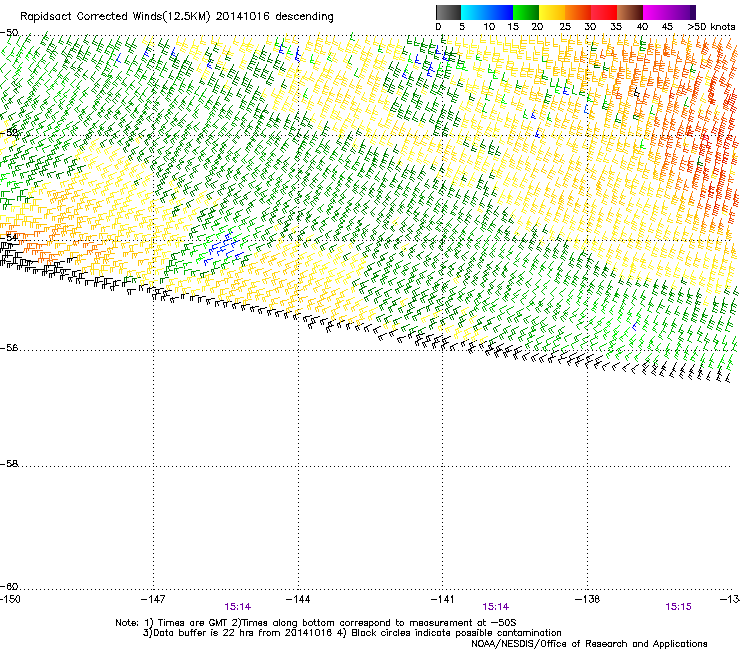Click the '-56' latitude label
The height and width of the screenshot is (650, 740).
pyautogui.click(x=9, y=348)
